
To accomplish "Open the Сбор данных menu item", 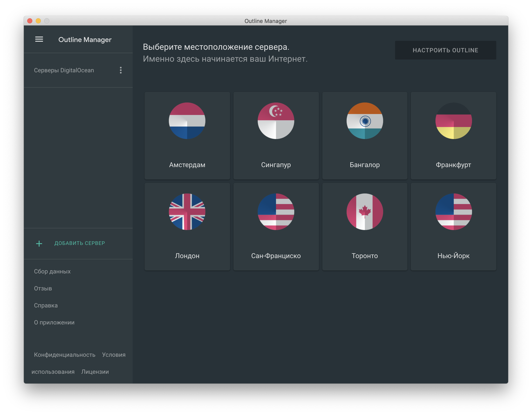I will click(x=52, y=271).
